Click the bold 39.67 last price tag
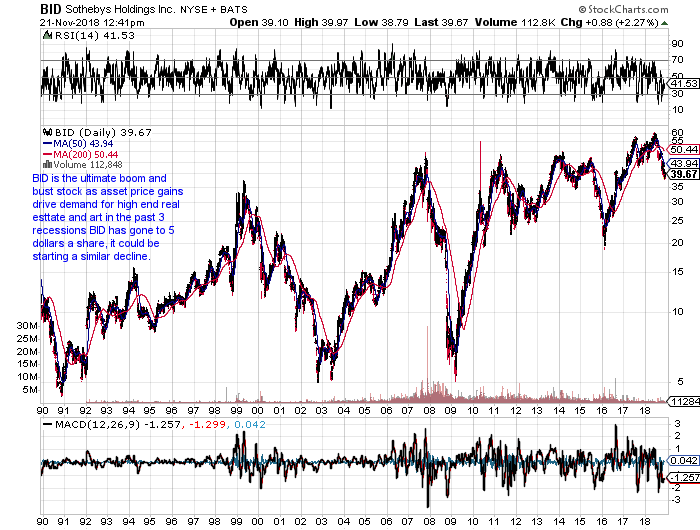The height and width of the screenshot is (530, 700). 683,174
